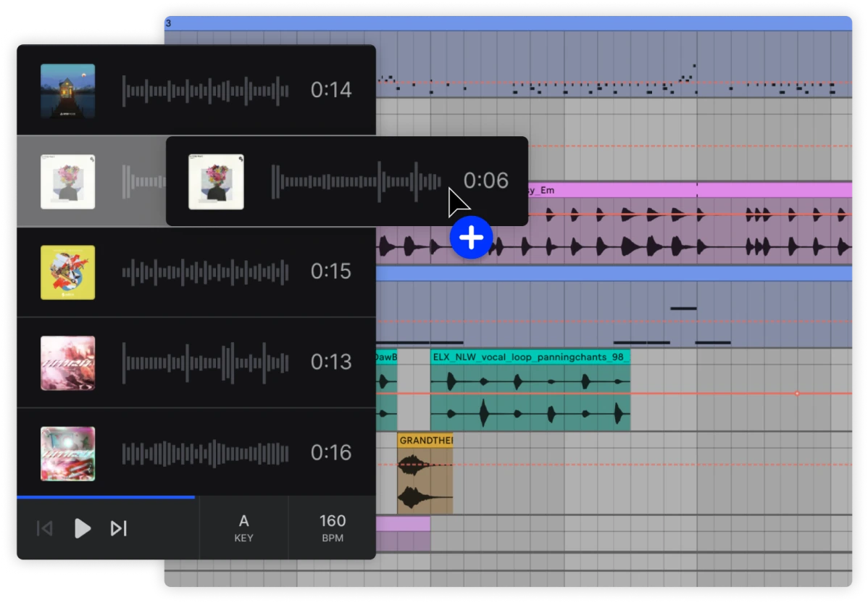Select the GRANDTHEI audio clip
This screenshot has height=603, width=868.
click(425, 474)
